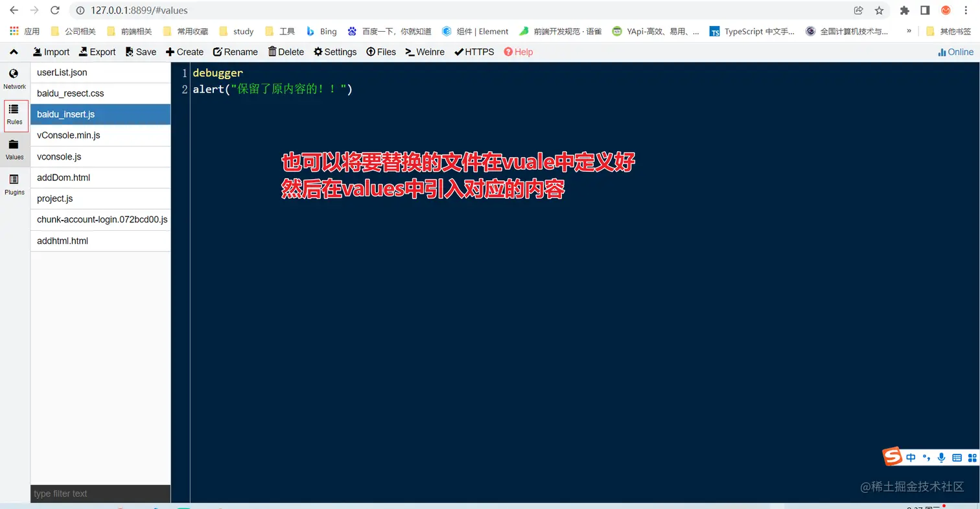Go back in the browser
980x509 pixels.
click(x=14, y=10)
